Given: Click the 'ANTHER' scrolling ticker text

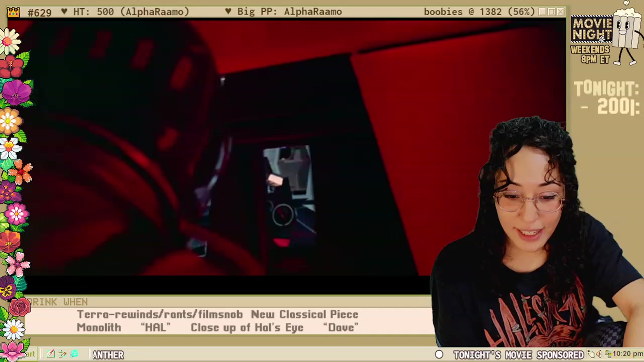Looking at the screenshot, I should [108, 355].
